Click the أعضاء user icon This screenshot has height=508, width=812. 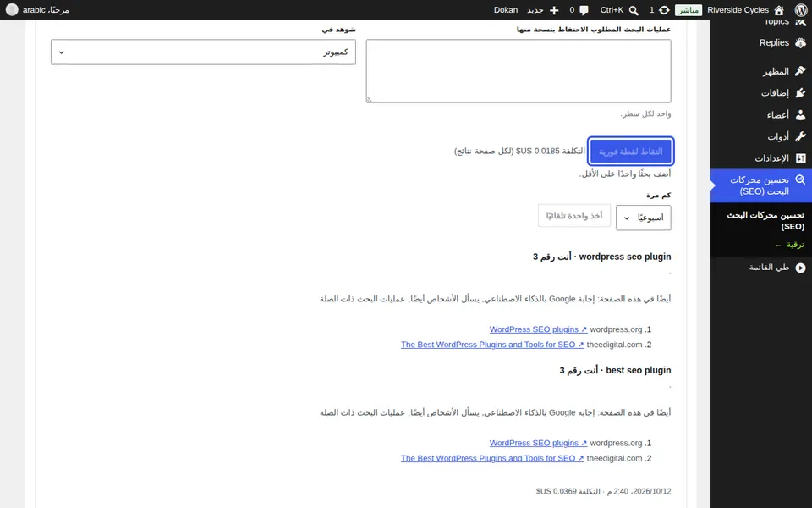(800, 114)
